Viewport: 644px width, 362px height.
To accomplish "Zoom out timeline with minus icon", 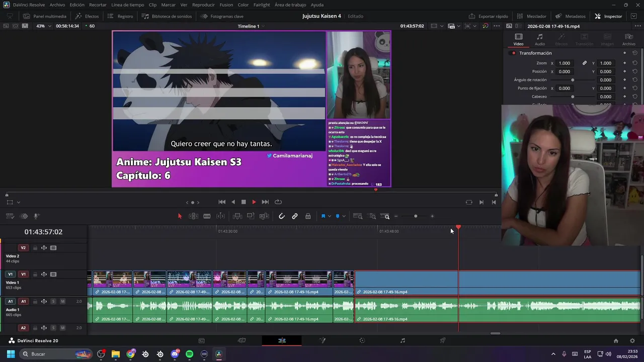I will [x=396, y=216].
